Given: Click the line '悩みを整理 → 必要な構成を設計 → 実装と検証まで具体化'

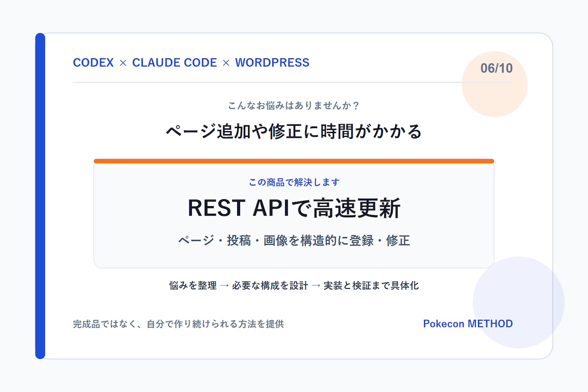Looking at the screenshot, I should (294, 285).
